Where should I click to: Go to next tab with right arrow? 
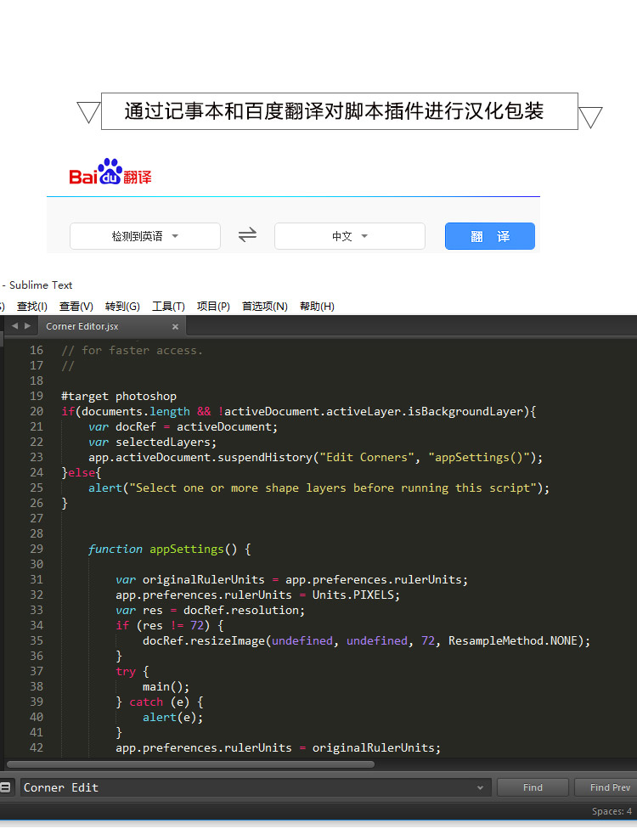pyautogui.click(x=27, y=325)
